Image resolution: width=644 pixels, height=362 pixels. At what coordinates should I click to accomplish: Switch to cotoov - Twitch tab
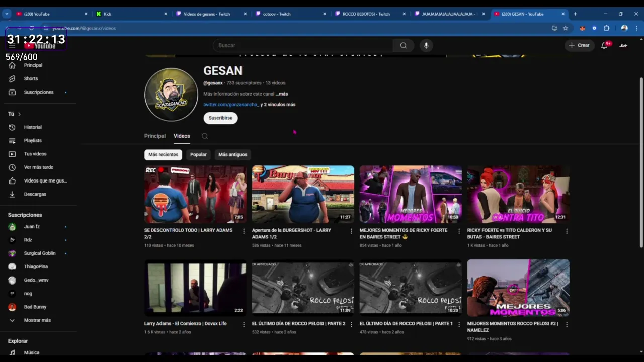tap(290, 14)
